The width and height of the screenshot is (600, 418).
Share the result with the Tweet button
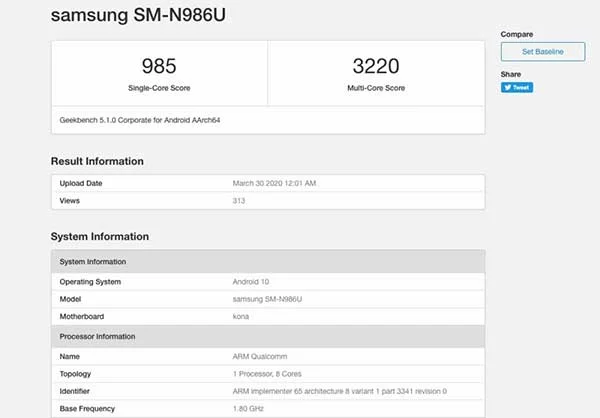click(x=517, y=87)
